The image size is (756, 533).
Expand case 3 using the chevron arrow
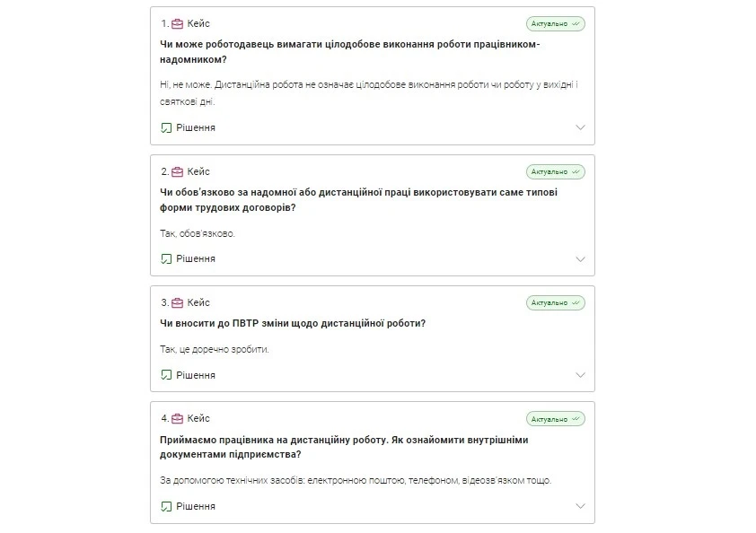click(x=579, y=374)
